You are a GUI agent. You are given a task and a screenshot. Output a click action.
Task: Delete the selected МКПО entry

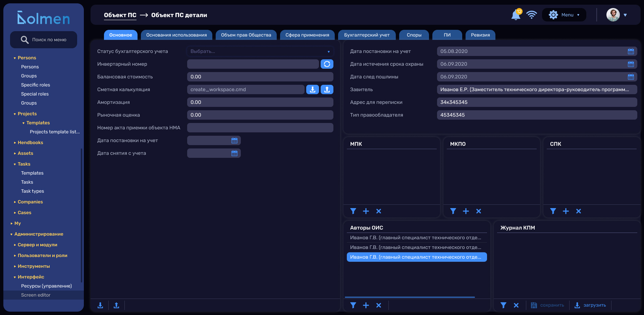479,211
